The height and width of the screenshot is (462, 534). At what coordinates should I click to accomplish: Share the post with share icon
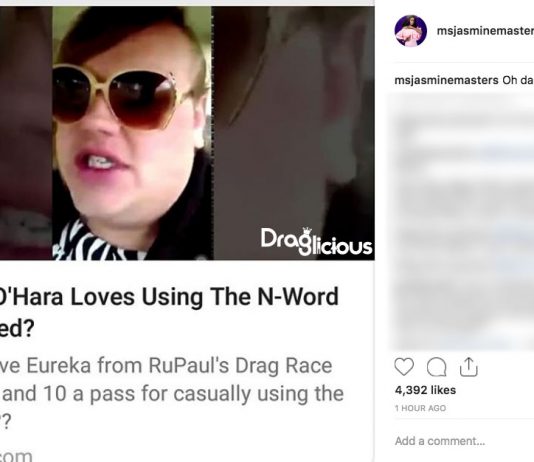tap(469, 367)
